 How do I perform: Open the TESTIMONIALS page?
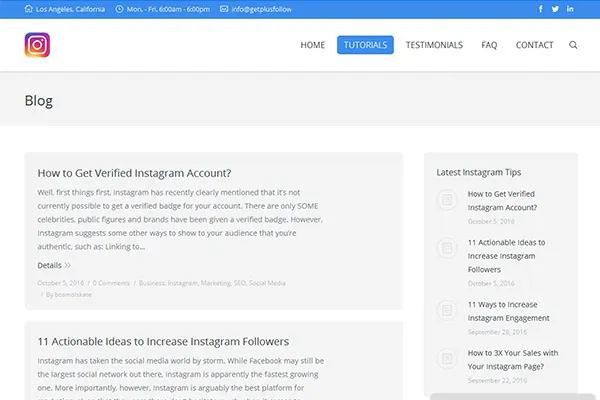coord(434,45)
